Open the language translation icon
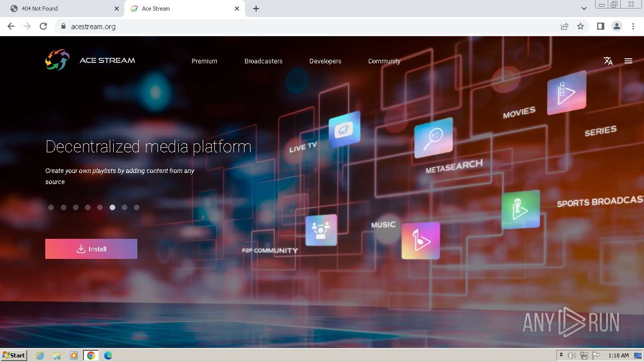 608,61
